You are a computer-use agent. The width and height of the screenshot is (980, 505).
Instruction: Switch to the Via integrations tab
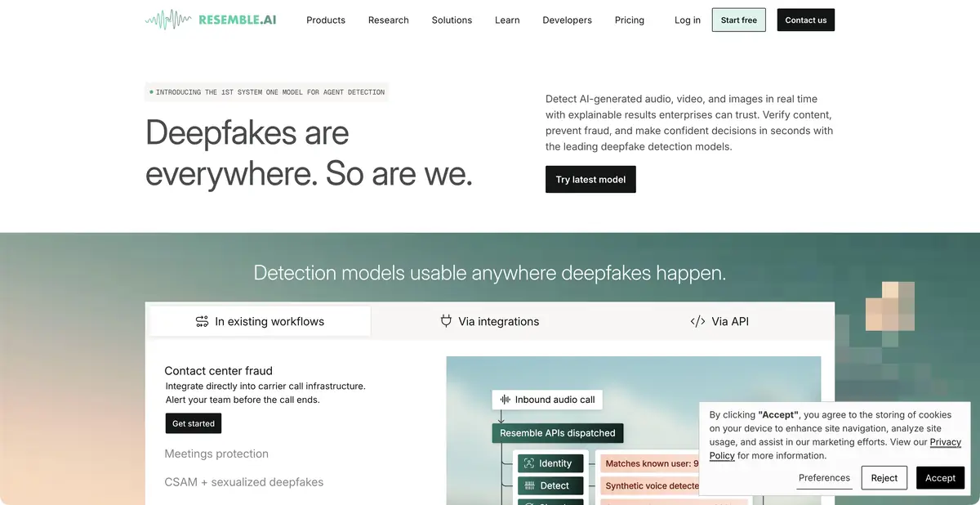pos(490,322)
